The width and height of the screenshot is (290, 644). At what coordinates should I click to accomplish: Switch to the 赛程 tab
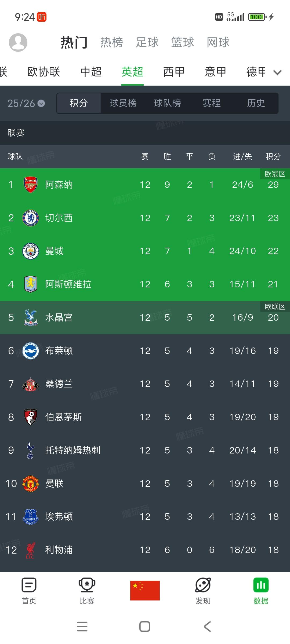(212, 103)
